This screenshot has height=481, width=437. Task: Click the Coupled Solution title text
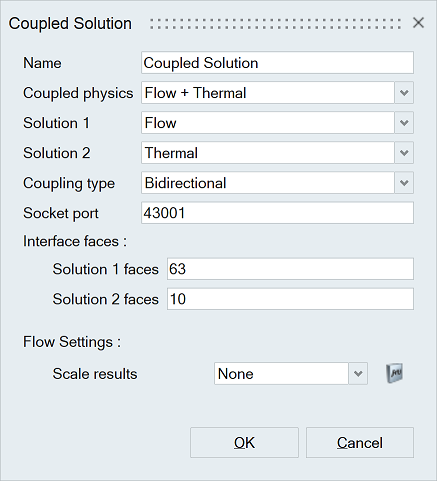coord(70,24)
